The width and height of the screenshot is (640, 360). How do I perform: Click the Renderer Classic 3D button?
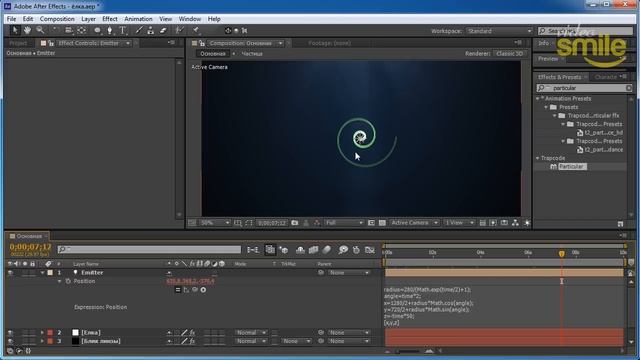pyautogui.click(x=510, y=54)
